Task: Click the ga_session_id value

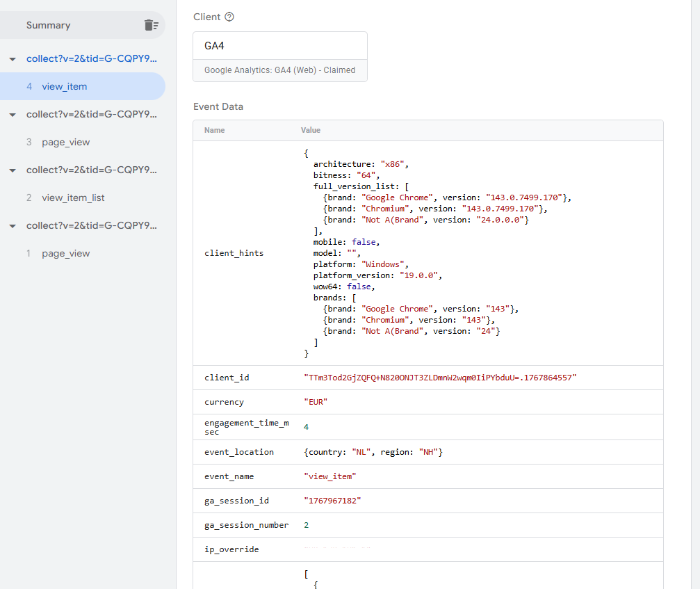Action: point(332,501)
